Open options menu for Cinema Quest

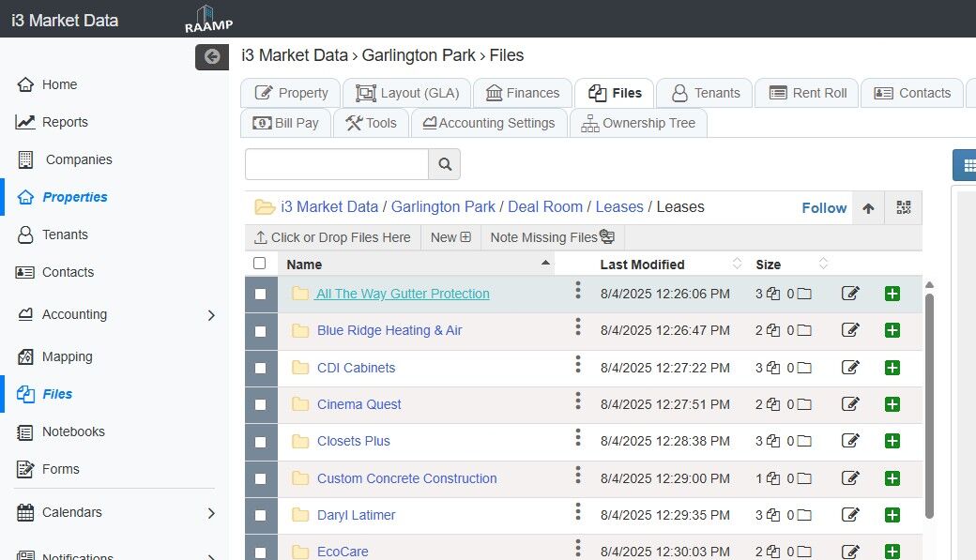tap(578, 401)
